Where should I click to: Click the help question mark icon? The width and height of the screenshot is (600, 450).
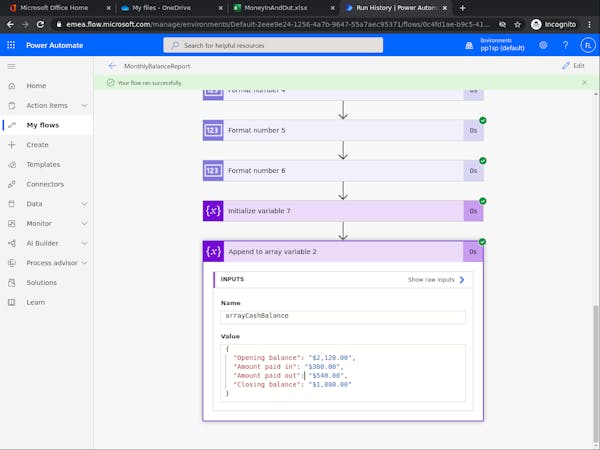(x=565, y=45)
